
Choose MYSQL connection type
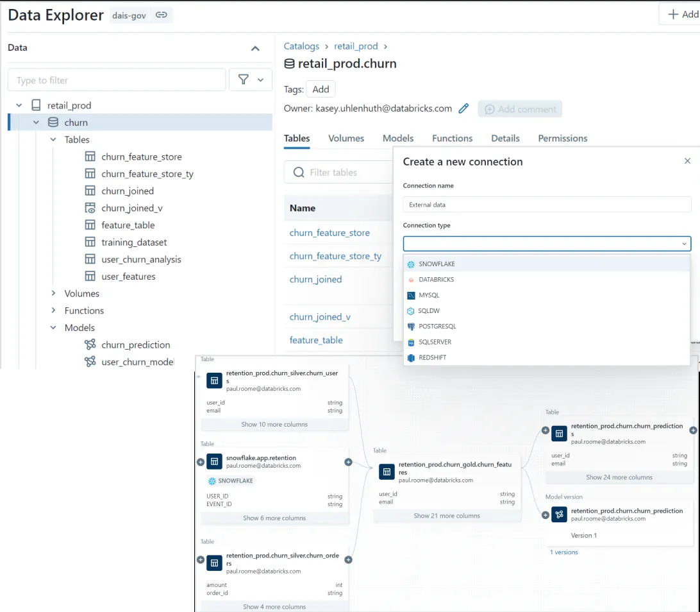[546, 295]
